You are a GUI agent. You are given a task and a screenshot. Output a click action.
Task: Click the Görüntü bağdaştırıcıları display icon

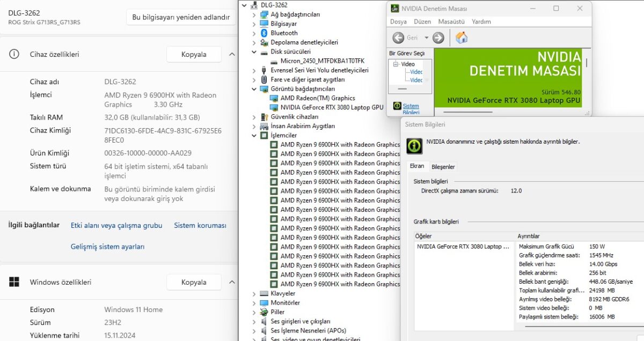(x=264, y=88)
